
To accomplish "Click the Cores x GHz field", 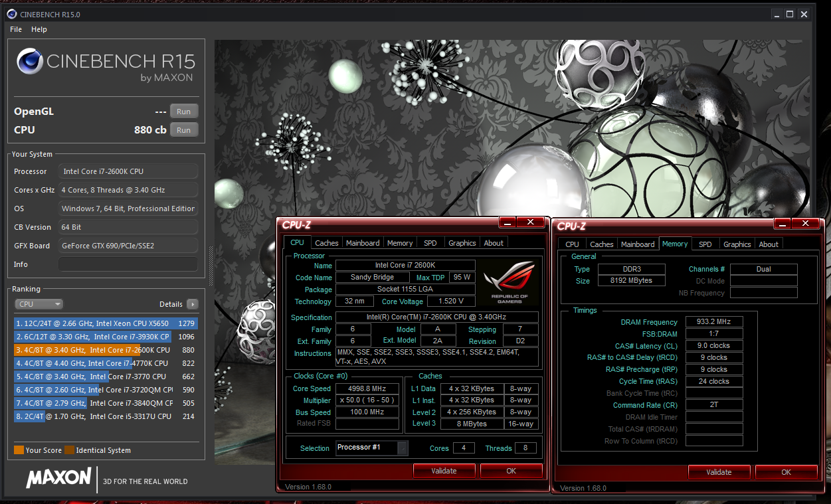I will coord(128,190).
